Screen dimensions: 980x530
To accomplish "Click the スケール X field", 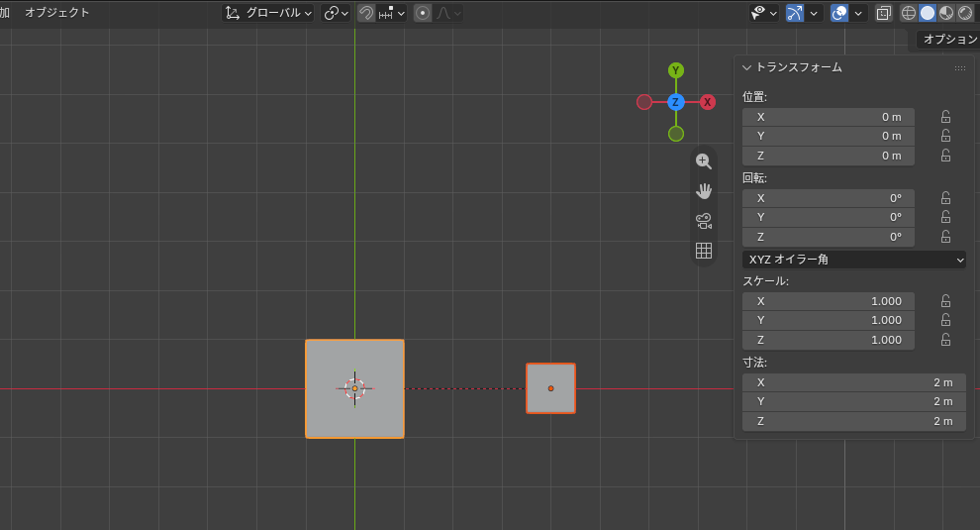I will [x=829, y=301].
